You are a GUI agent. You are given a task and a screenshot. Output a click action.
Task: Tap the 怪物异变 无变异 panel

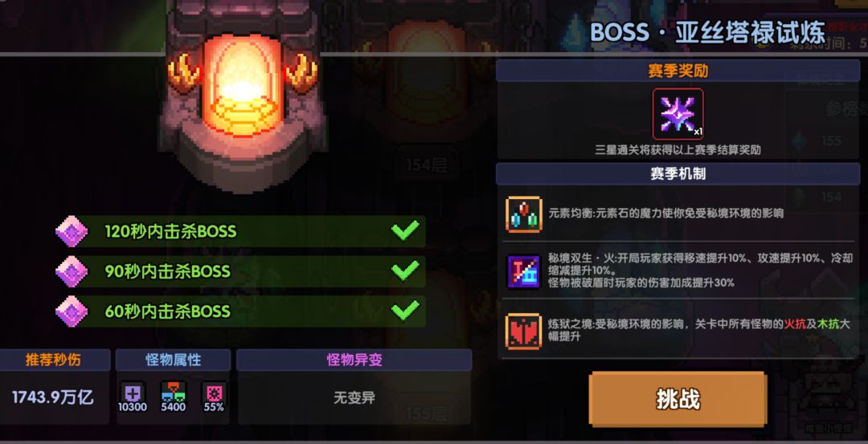tap(354, 386)
